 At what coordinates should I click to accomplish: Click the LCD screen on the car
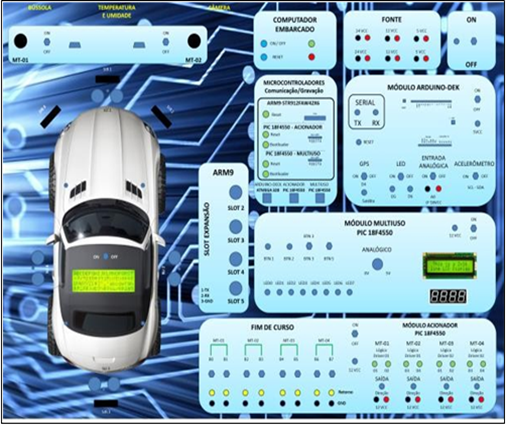pyautogui.click(x=103, y=281)
